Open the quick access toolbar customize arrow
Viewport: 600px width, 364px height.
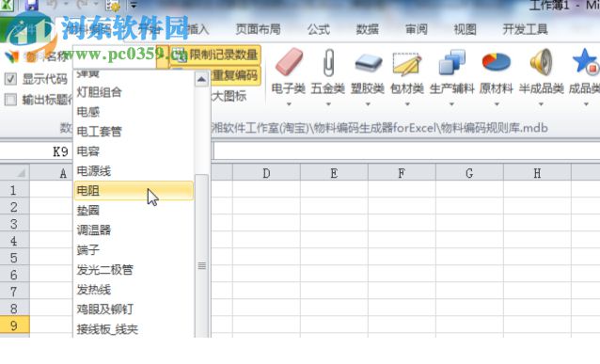click(x=134, y=5)
